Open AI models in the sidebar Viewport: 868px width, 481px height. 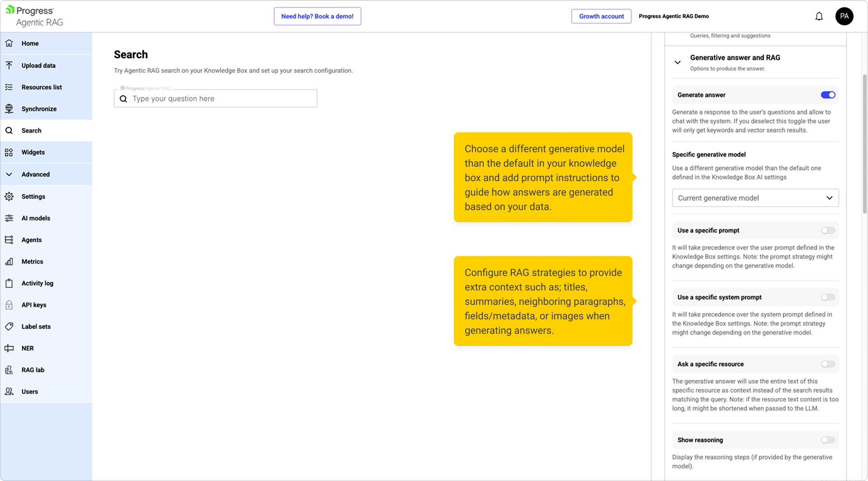coord(36,218)
